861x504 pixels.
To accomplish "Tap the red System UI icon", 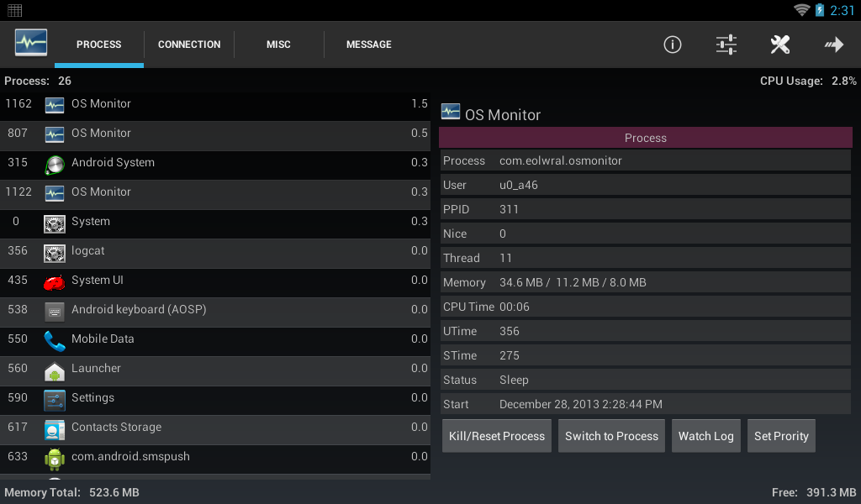I will 55,282.
